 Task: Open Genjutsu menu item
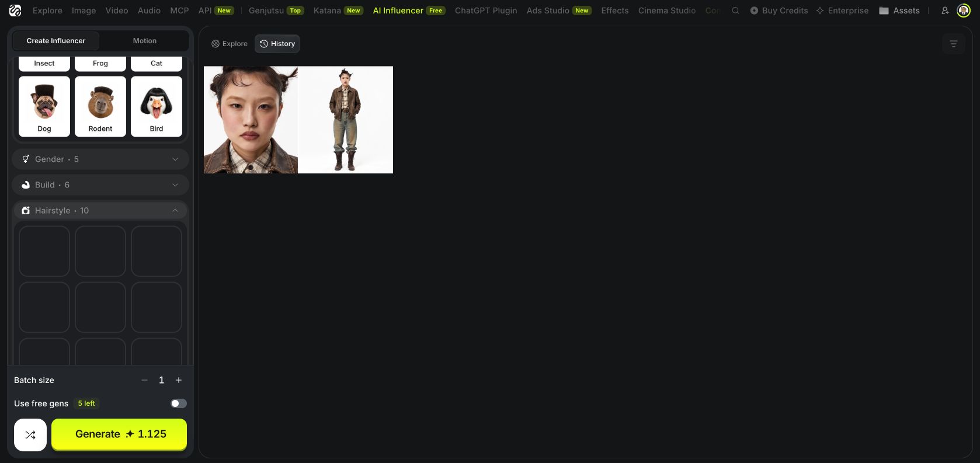click(x=276, y=11)
